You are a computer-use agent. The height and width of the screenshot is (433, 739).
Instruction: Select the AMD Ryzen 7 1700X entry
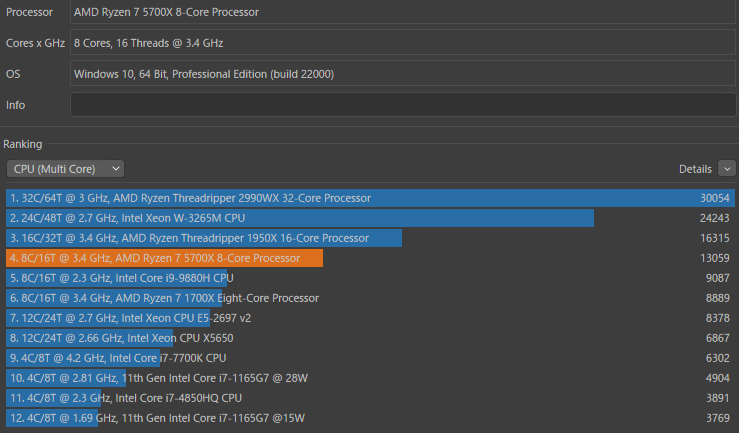point(163,298)
